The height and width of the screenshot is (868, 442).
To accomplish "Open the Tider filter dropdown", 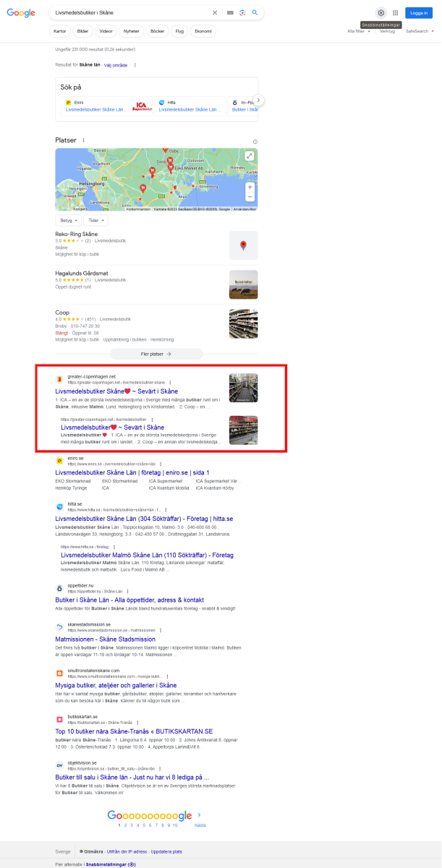I will point(96,220).
